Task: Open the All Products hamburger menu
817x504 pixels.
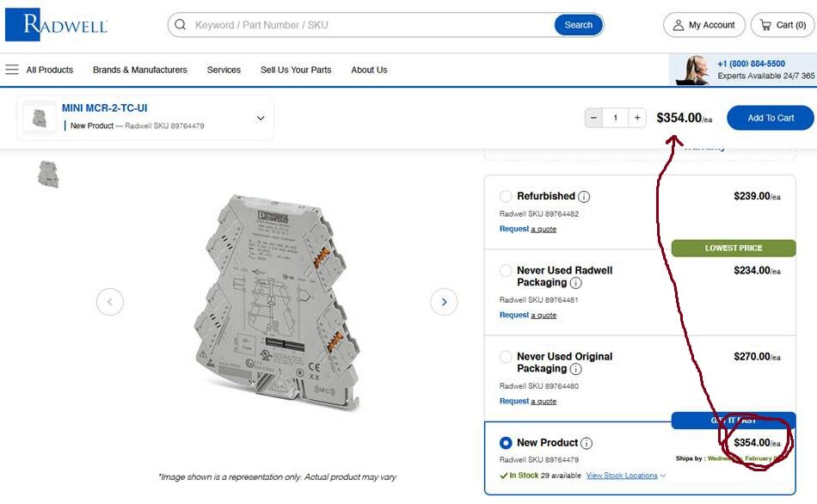Action: tap(12, 70)
